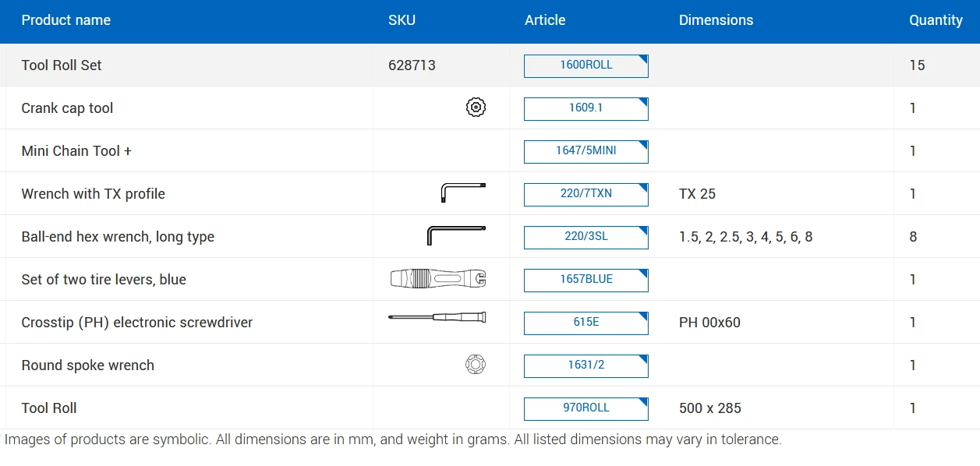The width and height of the screenshot is (980, 466).
Task: Open article 1600ROLL
Action: point(586,65)
